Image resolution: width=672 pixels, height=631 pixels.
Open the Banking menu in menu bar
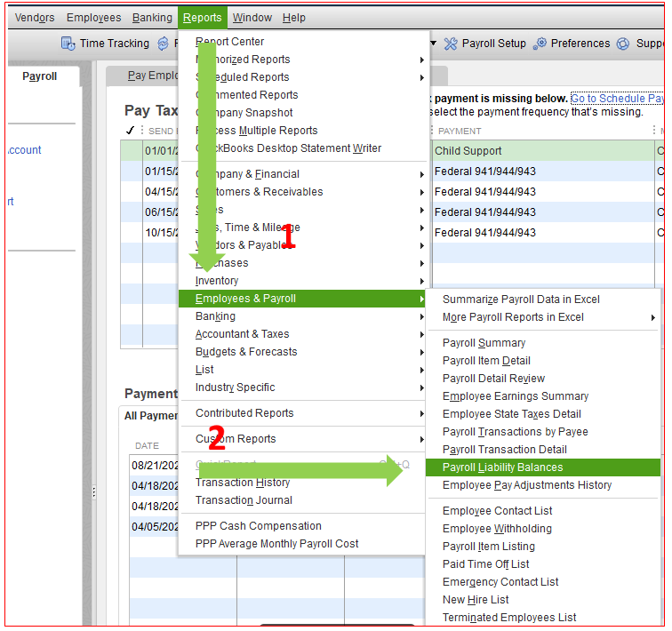[x=152, y=18]
